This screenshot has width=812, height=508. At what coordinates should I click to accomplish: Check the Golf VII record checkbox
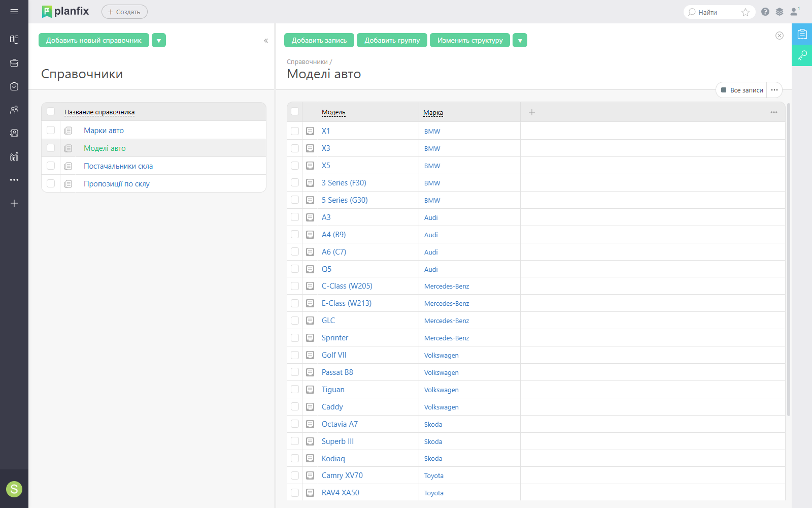click(295, 355)
